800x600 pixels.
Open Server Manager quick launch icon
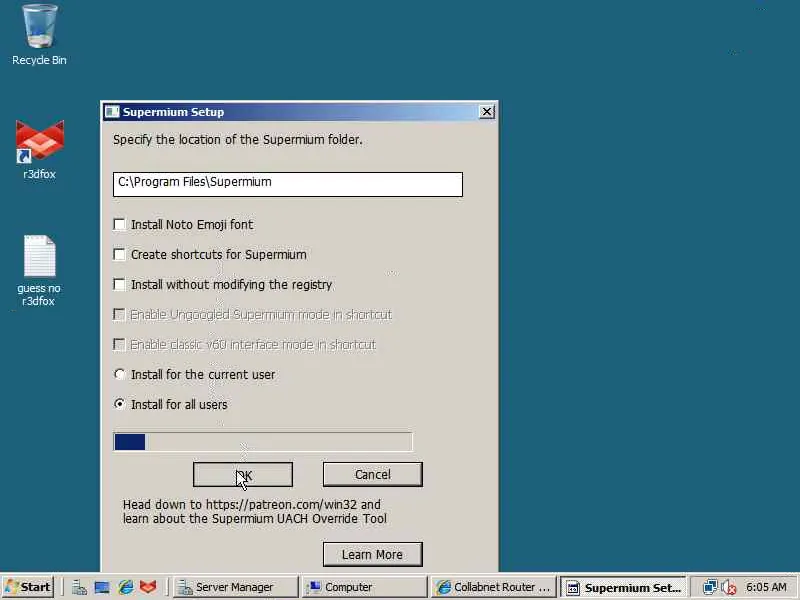(x=79, y=587)
